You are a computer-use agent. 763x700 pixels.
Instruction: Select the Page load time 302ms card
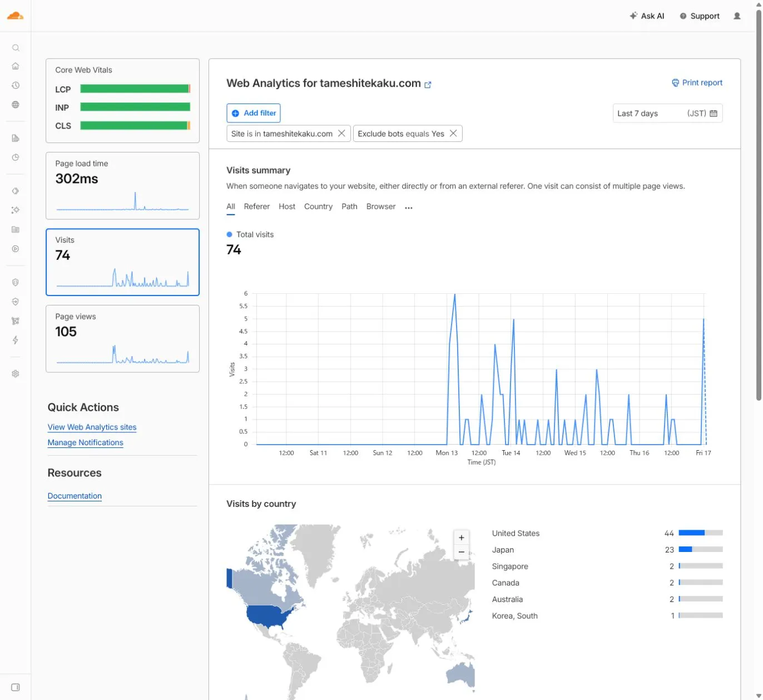pos(122,186)
